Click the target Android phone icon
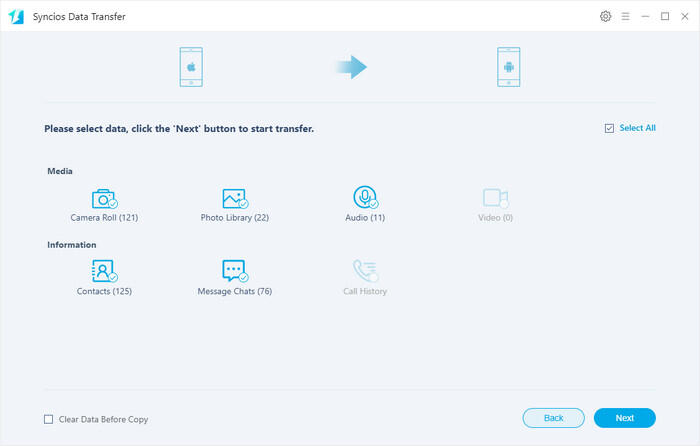Image resolution: width=700 pixels, height=446 pixels. [x=510, y=67]
